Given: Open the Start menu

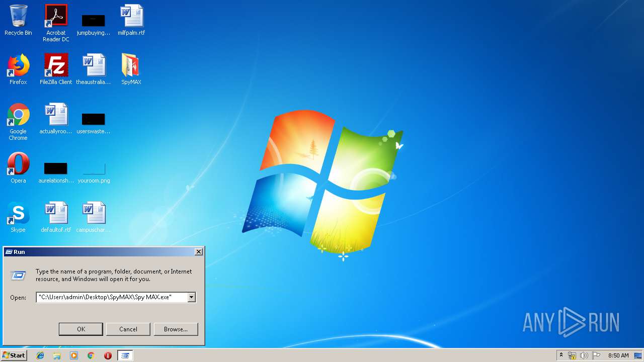Looking at the screenshot, I should (14, 355).
